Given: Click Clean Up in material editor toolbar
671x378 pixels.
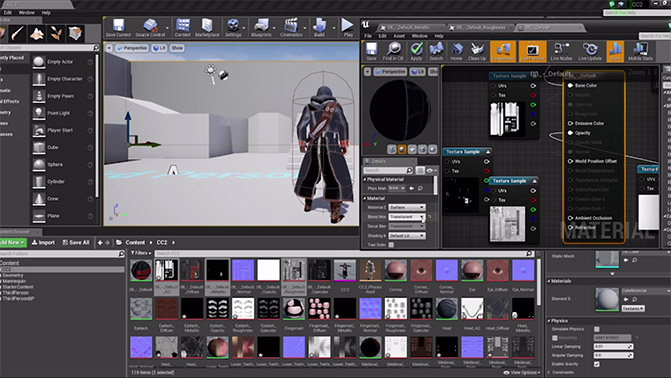Looking at the screenshot, I should point(477,51).
